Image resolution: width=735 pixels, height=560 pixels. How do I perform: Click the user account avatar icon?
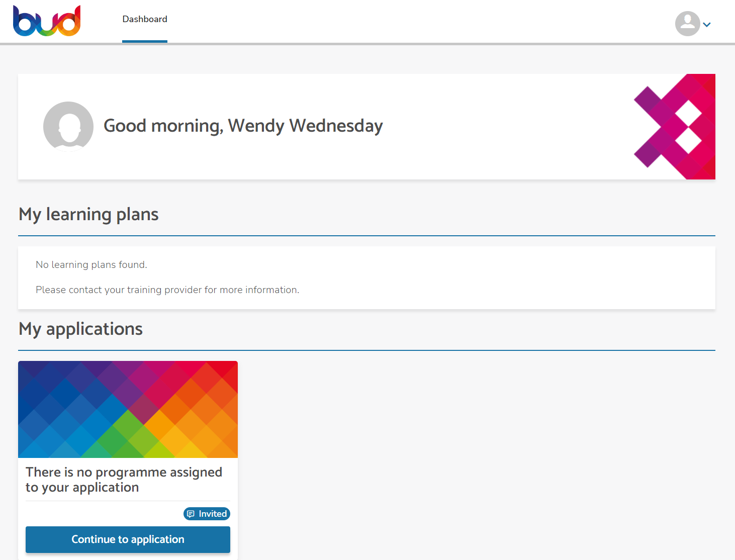click(x=687, y=24)
